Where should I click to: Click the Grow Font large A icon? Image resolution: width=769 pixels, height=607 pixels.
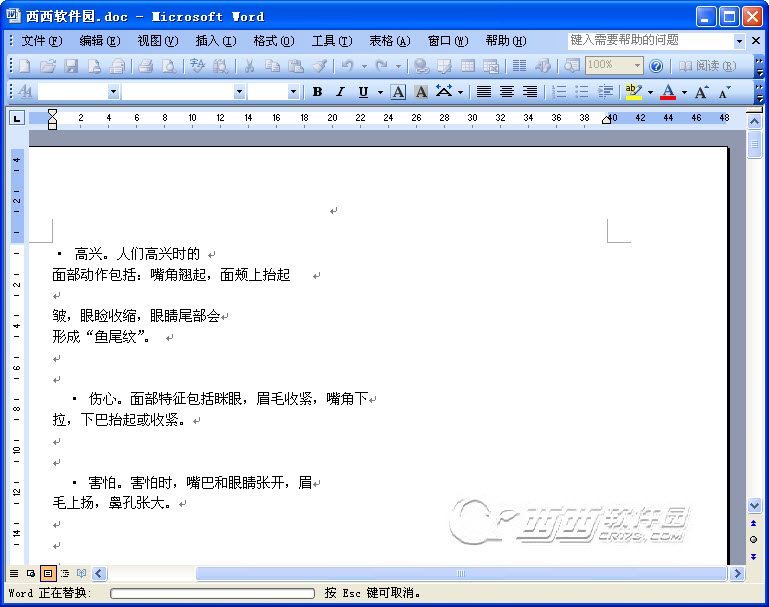point(701,91)
